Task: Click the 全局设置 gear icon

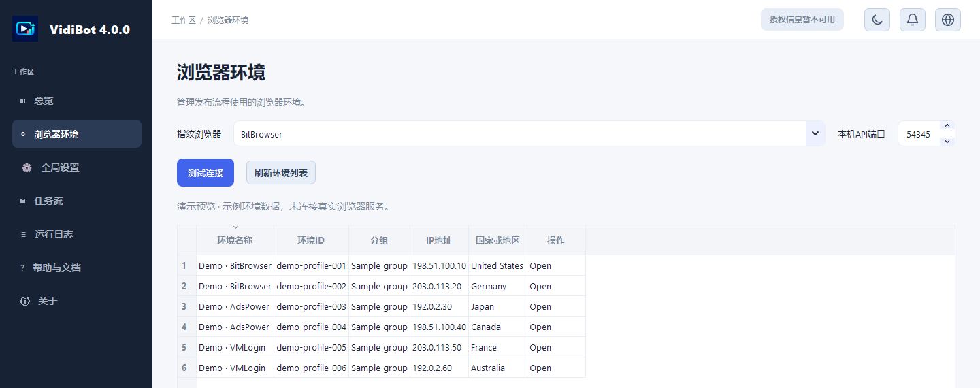Action: (x=27, y=167)
